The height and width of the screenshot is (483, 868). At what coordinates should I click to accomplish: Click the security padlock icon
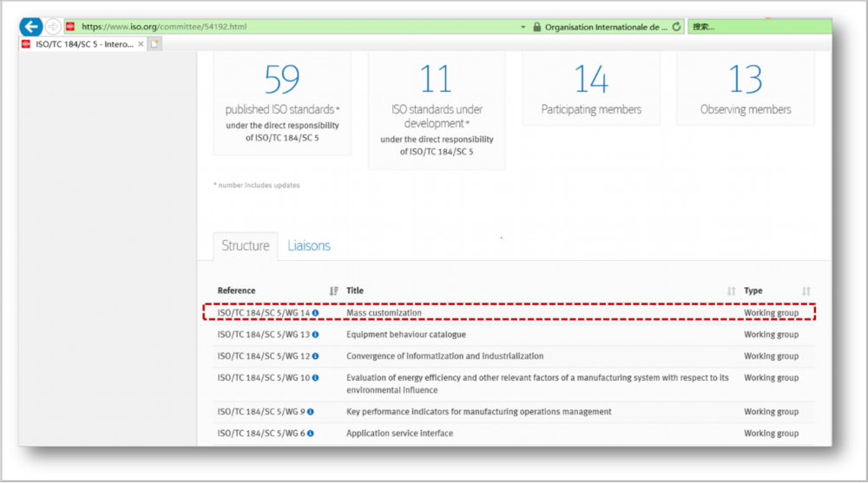click(x=536, y=27)
